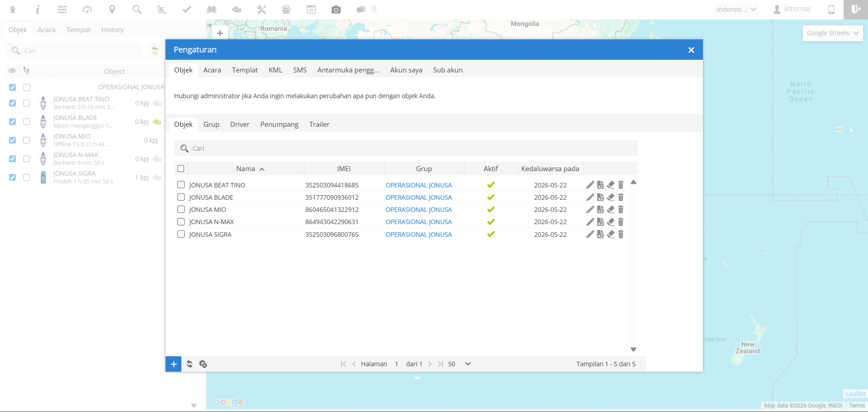Screen dimensions: 868x412
Task: Refresh the object list in Pengaturan
Action: tap(190, 364)
